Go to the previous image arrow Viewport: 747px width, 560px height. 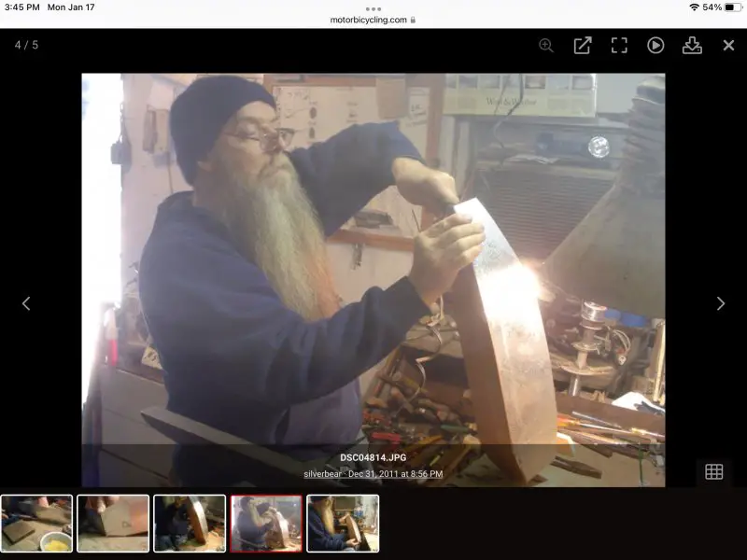(26, 303)
